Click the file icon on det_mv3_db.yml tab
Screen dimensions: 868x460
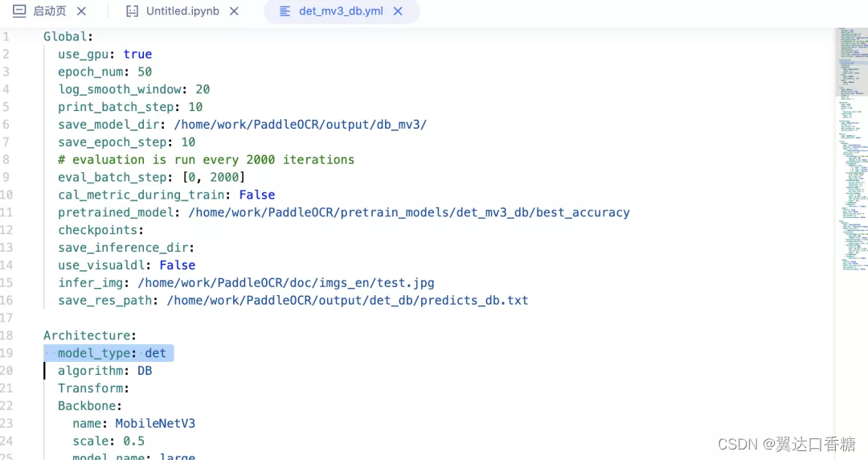pyautogui.click(x=285, y=11)
